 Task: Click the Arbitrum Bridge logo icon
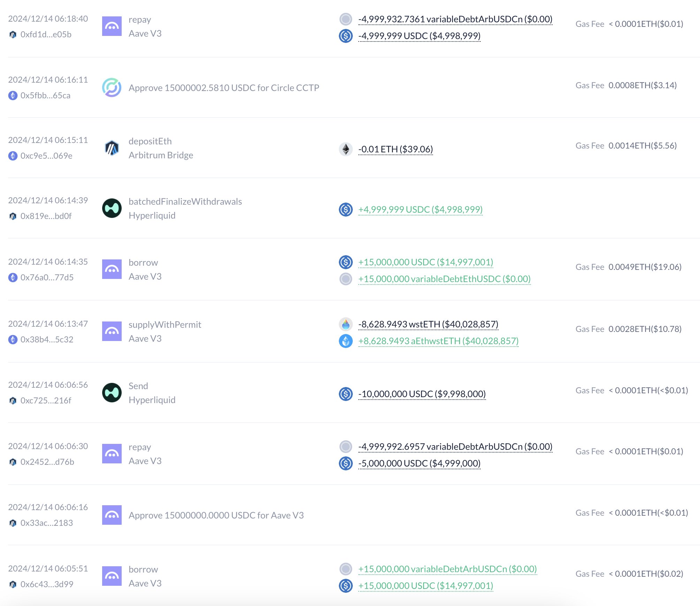pos(112,148)
